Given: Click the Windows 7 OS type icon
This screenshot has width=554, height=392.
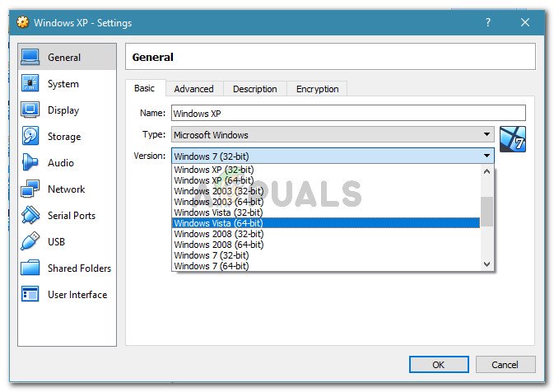Looking at the screenshot, I should pyautogui.click(x=513, y=139).
